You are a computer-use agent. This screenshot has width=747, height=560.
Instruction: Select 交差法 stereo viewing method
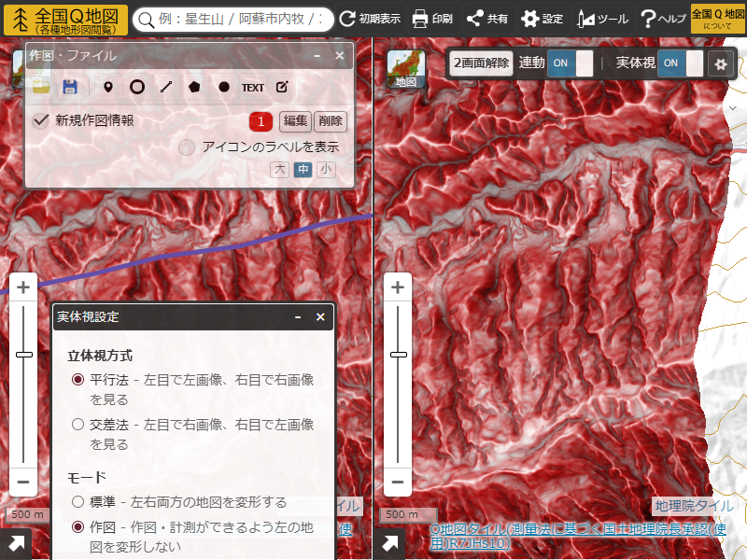coord(78,425)
